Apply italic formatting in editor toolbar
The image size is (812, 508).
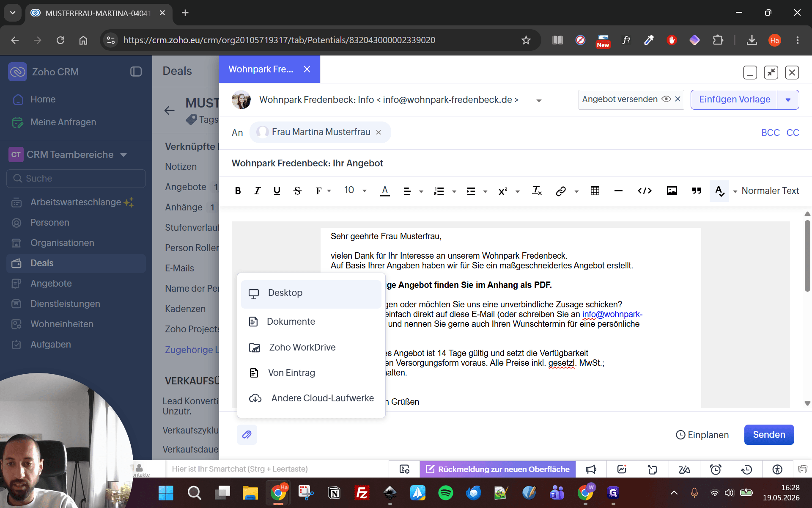257,191
